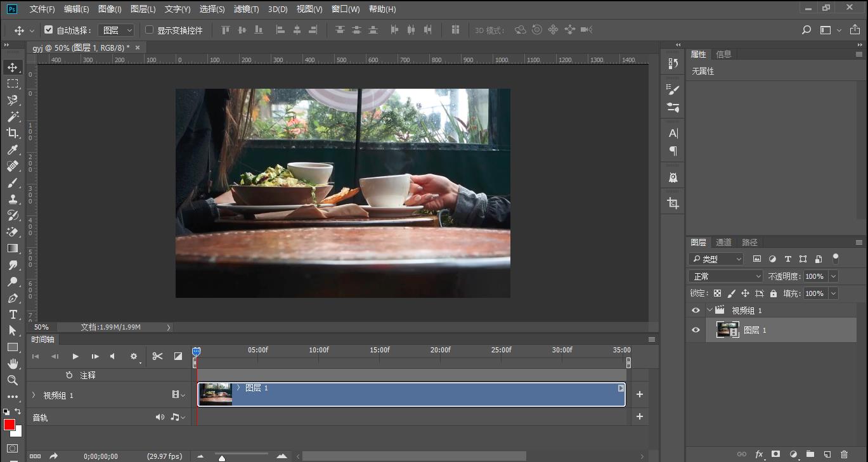Mute the 音轨 audio track
The image size is (868, 462).
160,417
